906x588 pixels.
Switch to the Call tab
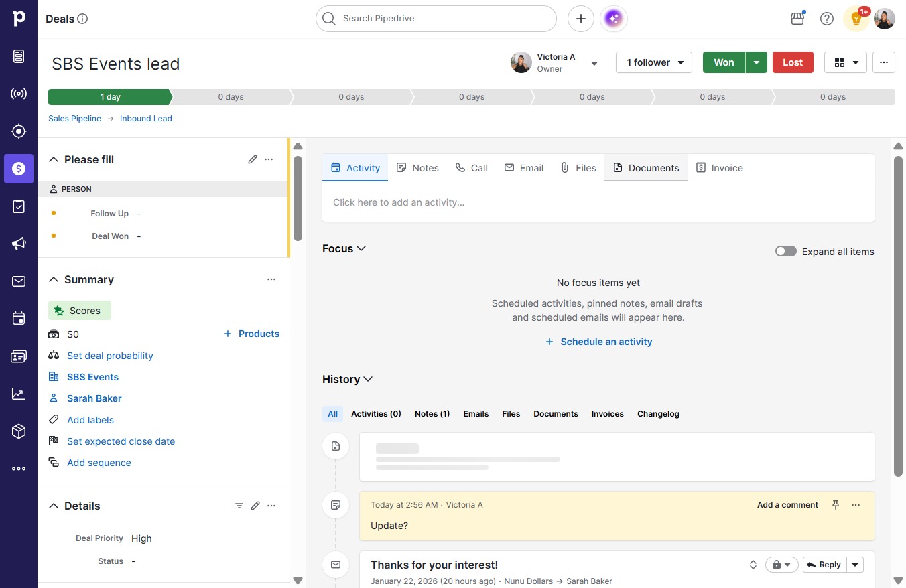pyautogui.click(x=472, y=168)
